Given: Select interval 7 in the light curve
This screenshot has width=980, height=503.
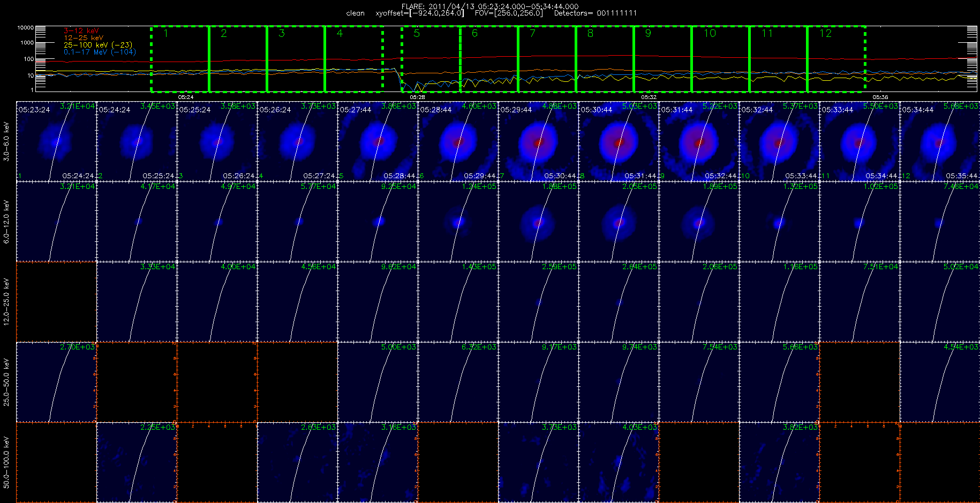Looking at the screenshot, I should tap(547, 59).
